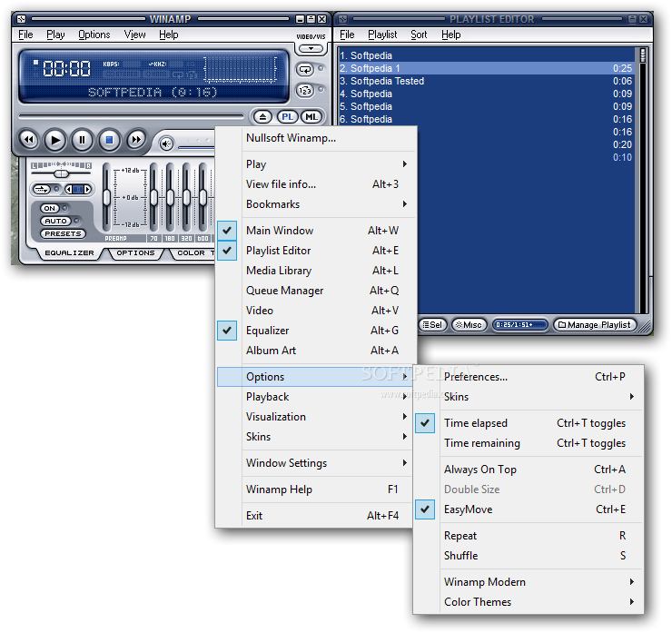The image size is (672, 633).
Task: Click the Playlist Editor system menu icon
Action: coord(343,19)
